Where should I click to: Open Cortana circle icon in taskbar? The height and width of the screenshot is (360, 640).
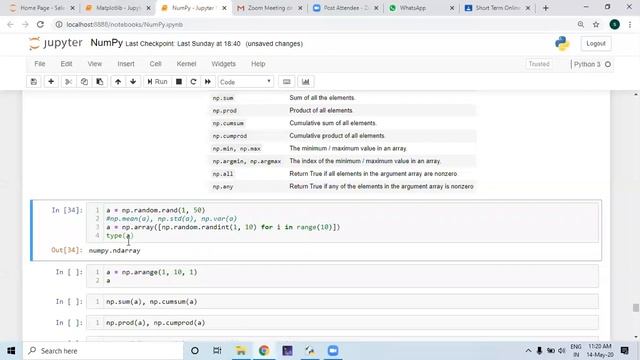click(195, 351)
